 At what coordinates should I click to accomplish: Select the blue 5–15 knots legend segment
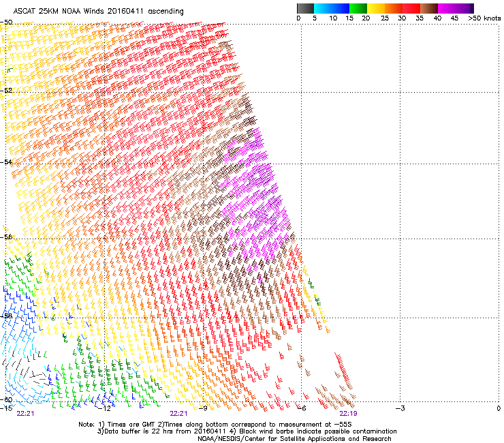[x=332, y=8]
